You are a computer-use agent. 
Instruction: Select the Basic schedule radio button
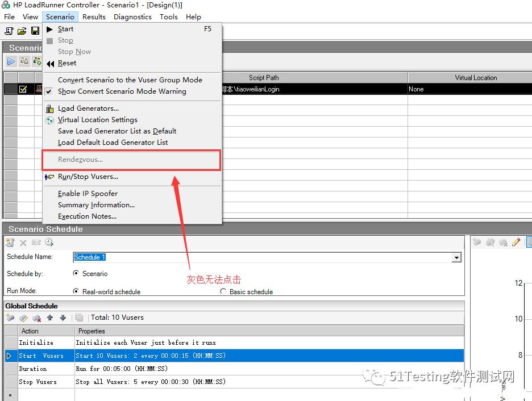click(x=223, y=291)
